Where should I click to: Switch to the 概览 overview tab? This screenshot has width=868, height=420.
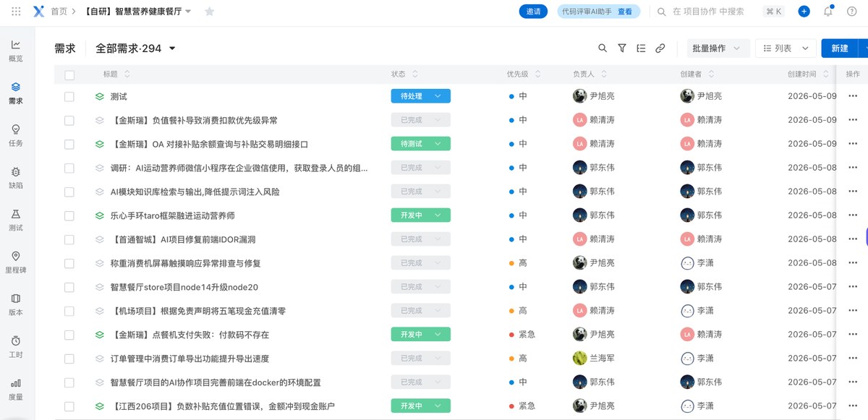point(16,51)
